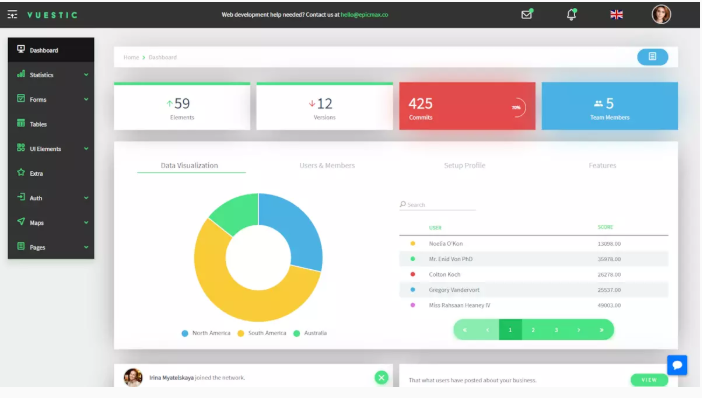The width and height of the screenshot is (702, 398).
Task: Click the blue document button in breadcrumb bar
Action: tap(652, 57)
